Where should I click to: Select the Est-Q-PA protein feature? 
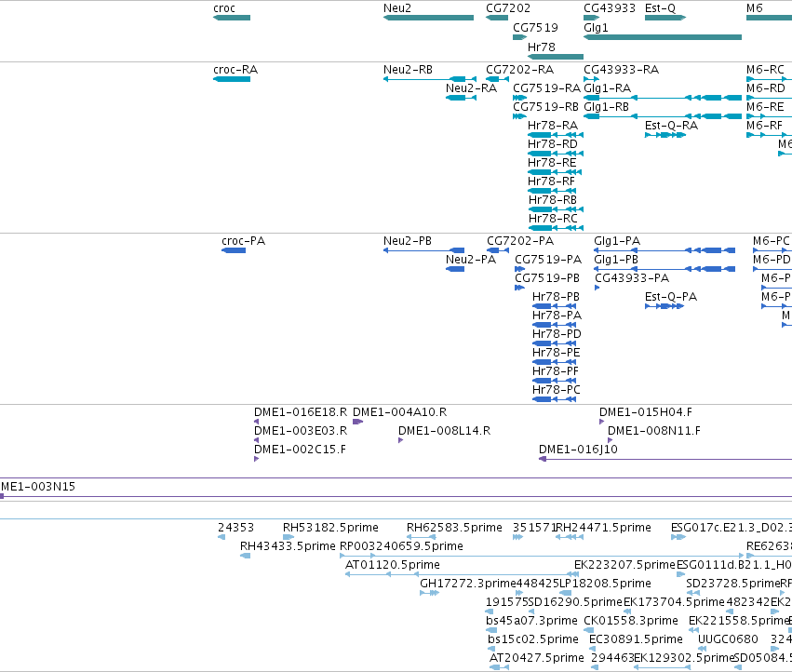click(x=664, y=306)
